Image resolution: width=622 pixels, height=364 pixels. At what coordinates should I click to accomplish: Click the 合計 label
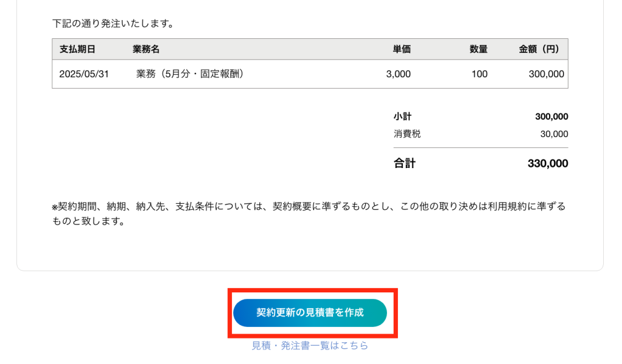[405, 163]
